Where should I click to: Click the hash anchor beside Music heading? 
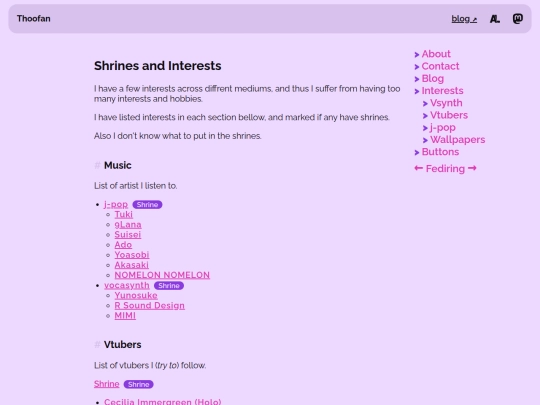point(97,165)
